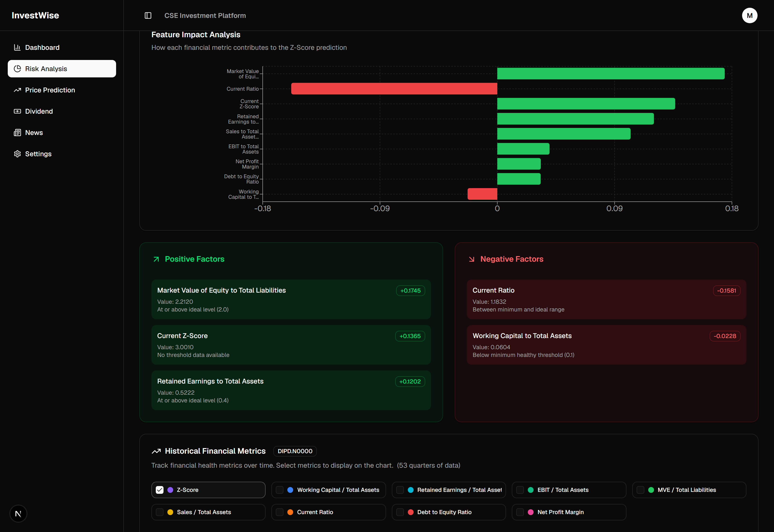Open Settings from the sidebar
This screenshot has height=532, width=774.
coord(62,154)
